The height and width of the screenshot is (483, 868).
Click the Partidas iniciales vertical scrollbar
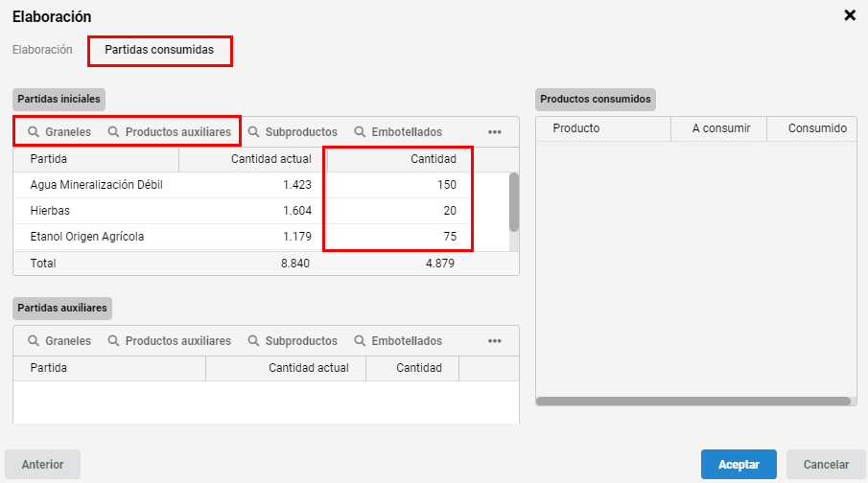tap(514, 202)
